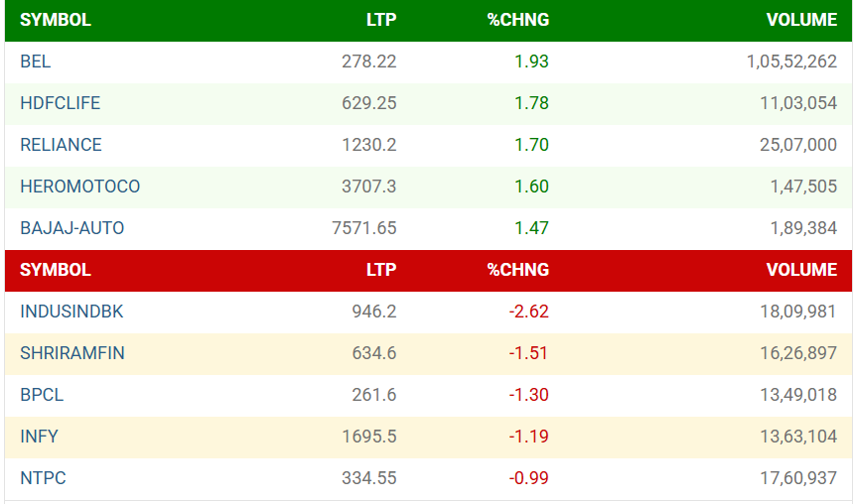The height and width of the screenshot is (504, 856).
Task: Select the RELIANCE stock symbol
Action: 61,145
